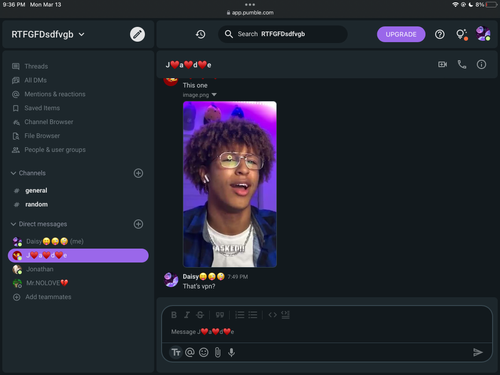Image resolution: width=500 pixels, height=375 pixels.
Task: Send the message with the arrow icon
Action: click(x=478, y=352)
